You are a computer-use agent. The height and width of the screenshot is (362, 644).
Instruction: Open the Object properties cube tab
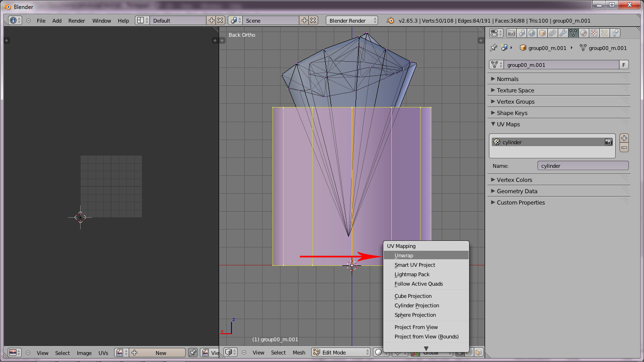[542, 33]
